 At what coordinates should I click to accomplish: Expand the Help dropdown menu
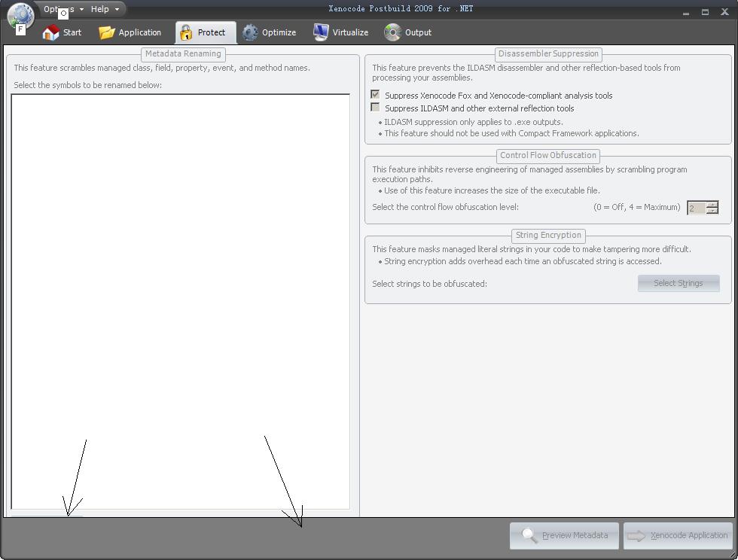105,9
